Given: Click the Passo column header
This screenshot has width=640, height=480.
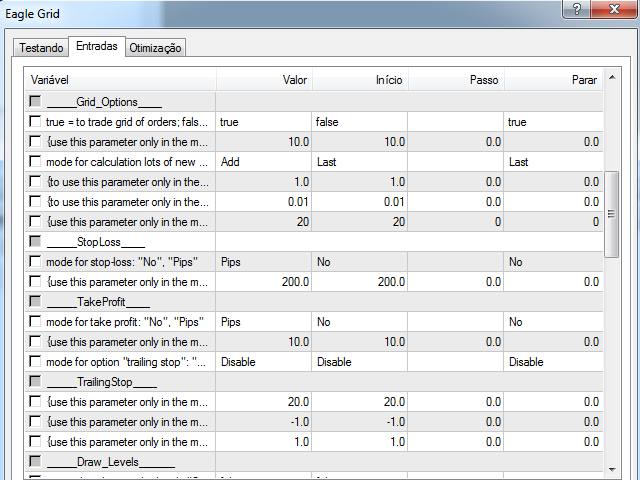Looking at the screenshot, I should 456,80.
